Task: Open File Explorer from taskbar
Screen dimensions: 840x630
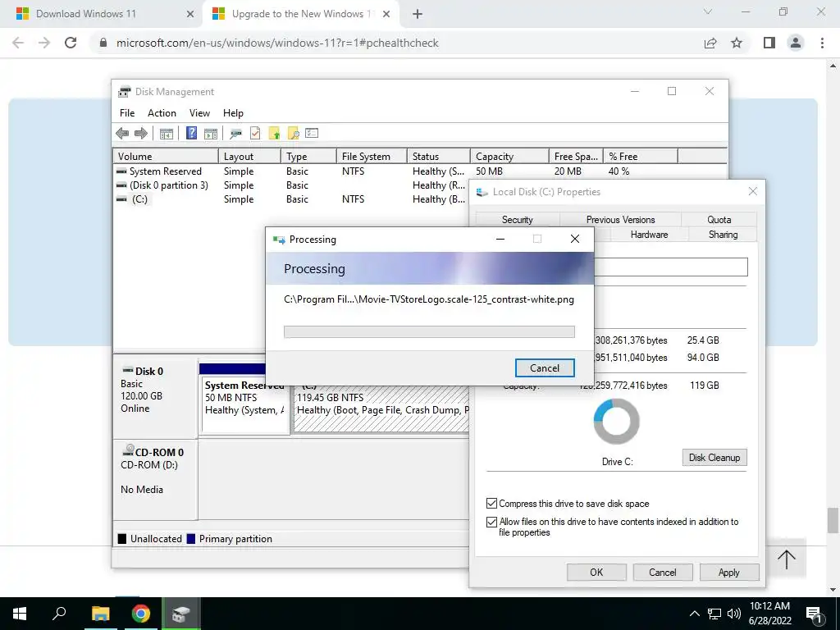Action: tap(100, 614)
